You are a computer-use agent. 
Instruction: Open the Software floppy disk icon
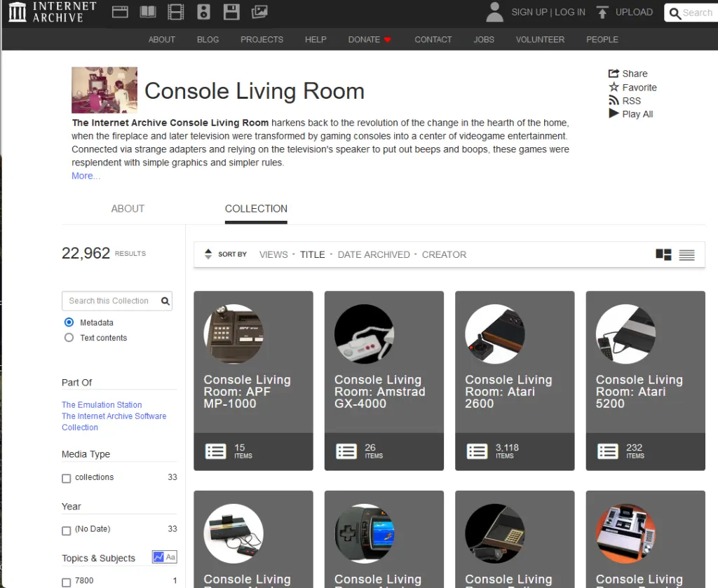pyautogui.click(x=231, y=12)
